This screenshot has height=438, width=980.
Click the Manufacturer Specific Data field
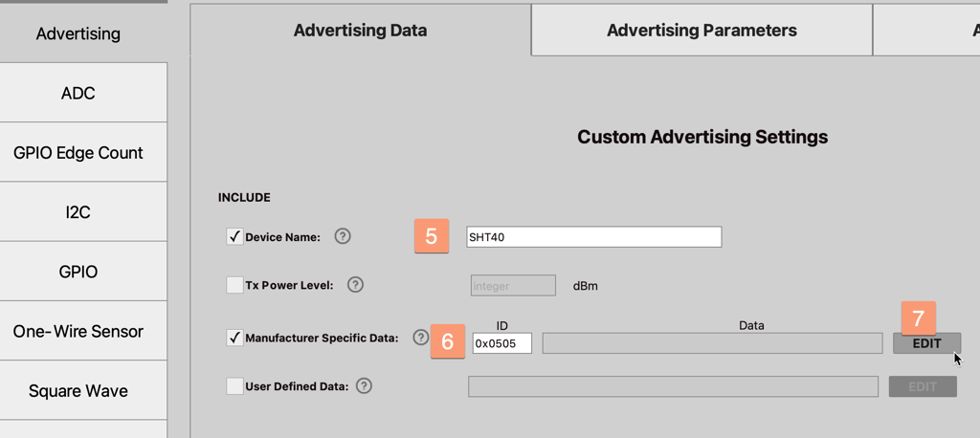712,343
